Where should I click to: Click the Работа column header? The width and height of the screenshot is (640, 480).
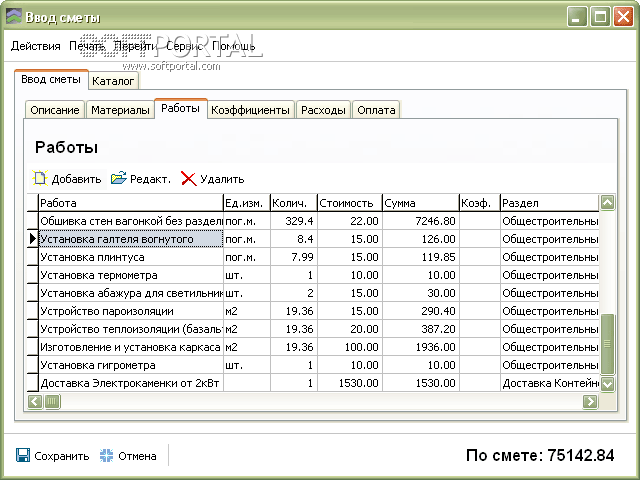[131, 203]
